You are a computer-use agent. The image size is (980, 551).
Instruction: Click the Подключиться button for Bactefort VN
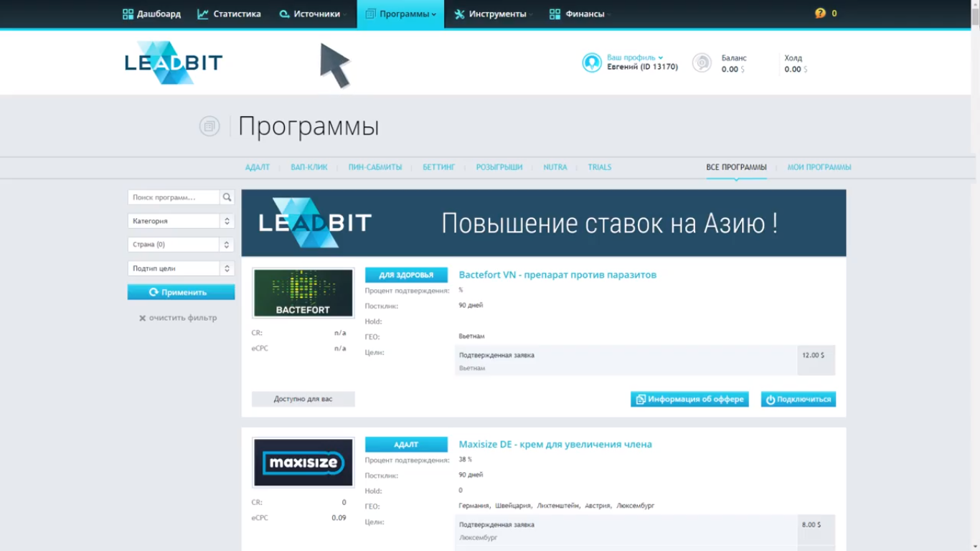[798, 399]
